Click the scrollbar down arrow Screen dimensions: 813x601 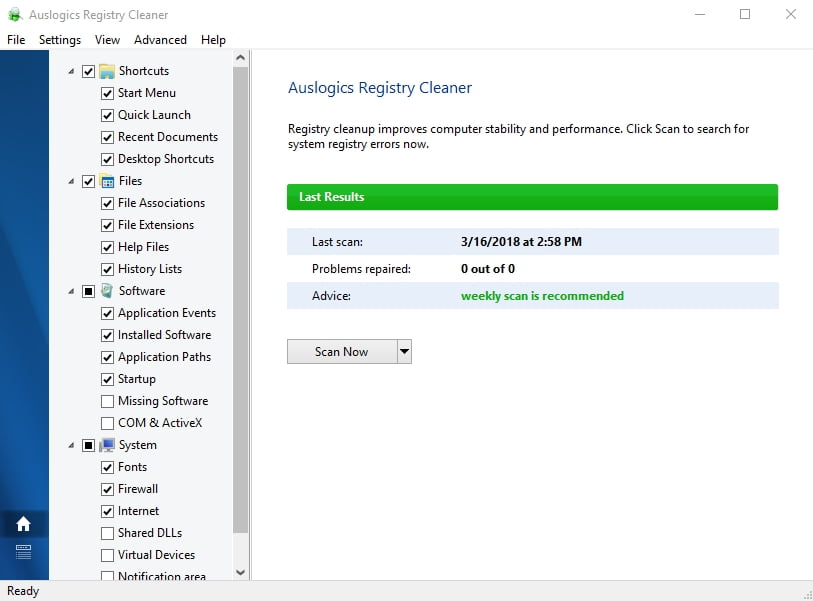(241, 572)
